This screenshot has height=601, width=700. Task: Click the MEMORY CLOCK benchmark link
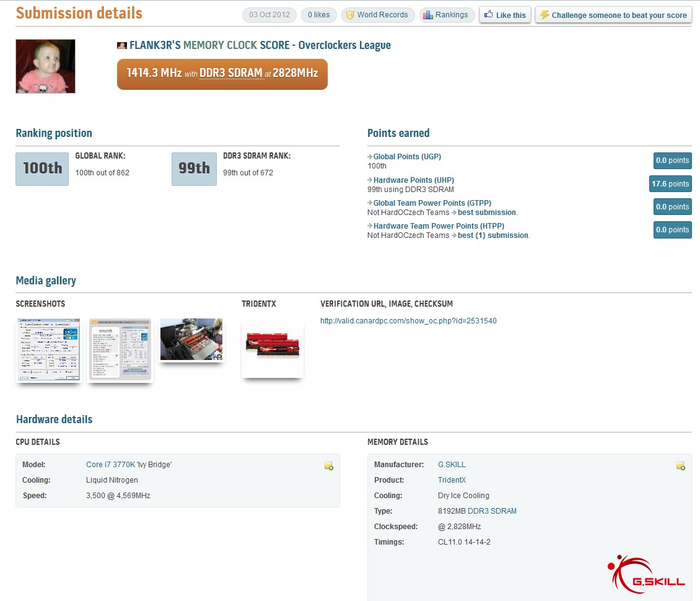coord(220,45)
